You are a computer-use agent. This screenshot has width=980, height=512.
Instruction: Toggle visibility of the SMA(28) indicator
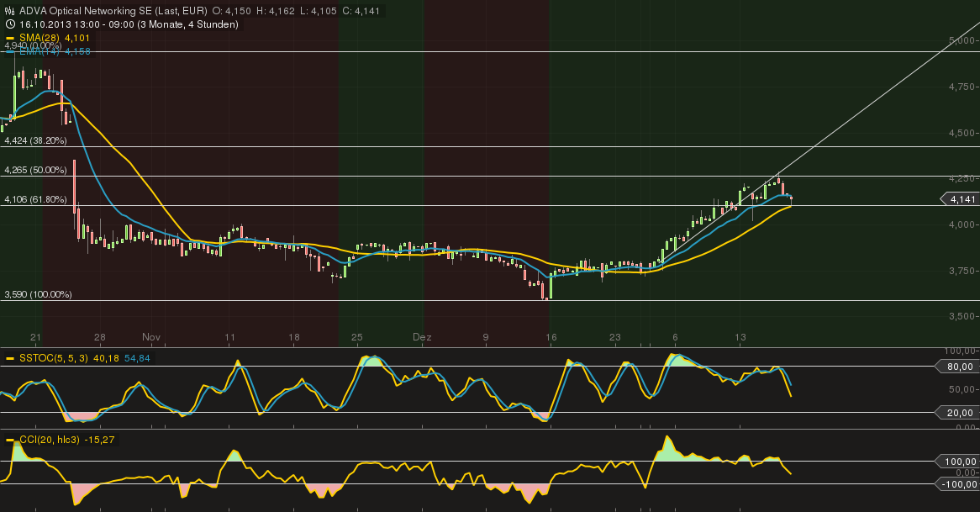(x=40, y=39)
